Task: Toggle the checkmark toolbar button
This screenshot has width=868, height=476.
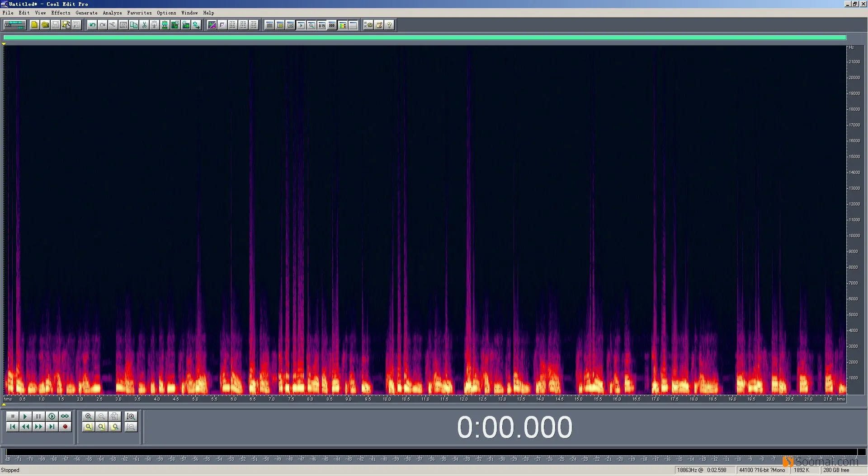Action: point(222,25)
